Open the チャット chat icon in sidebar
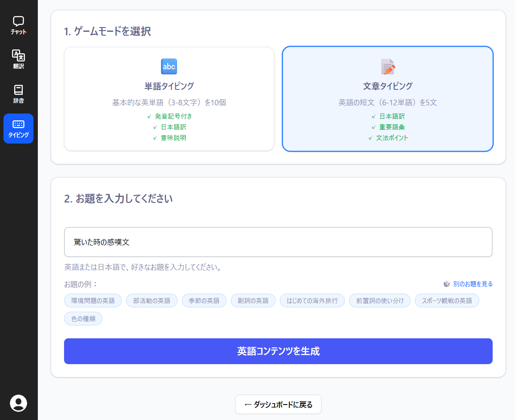This screenshot has width=515, height=420. click(18, 25)
